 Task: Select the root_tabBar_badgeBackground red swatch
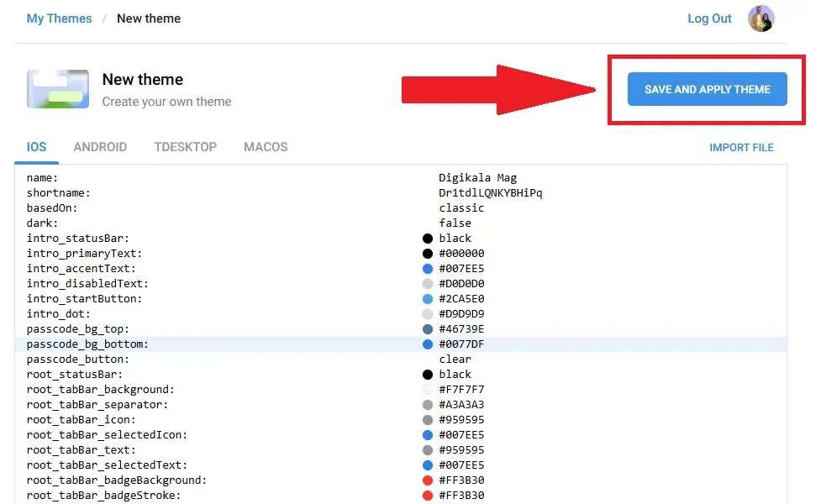[x=428, y=480]
